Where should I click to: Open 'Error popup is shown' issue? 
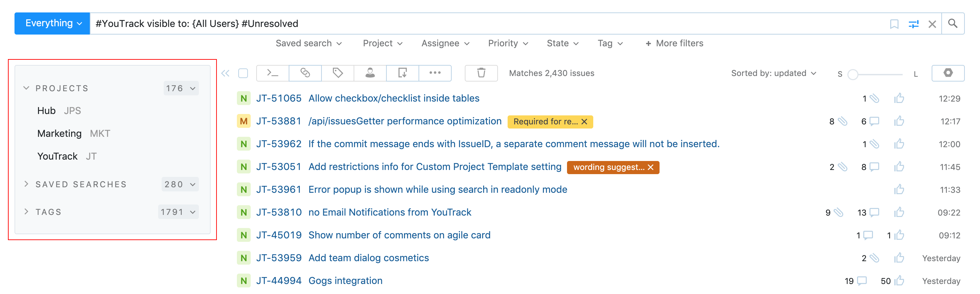pyautogui.click(x=438, y=190)
